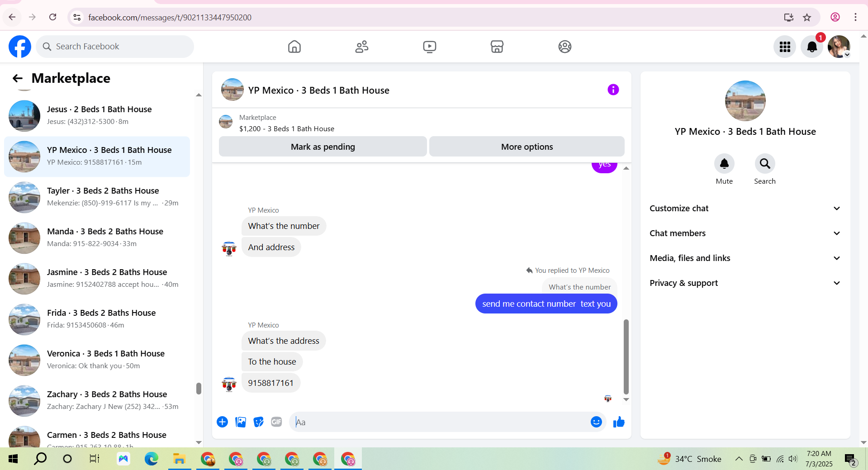Viewport: 868px width, 470px height.
Task: Expand Media, files and links section
Action: tap(745, 258)
